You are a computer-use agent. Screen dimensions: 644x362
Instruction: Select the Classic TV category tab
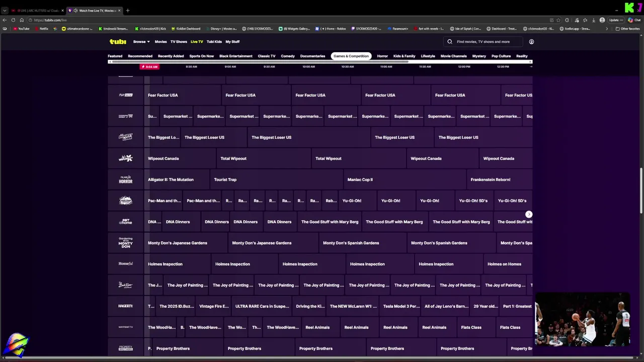[266, 56]
